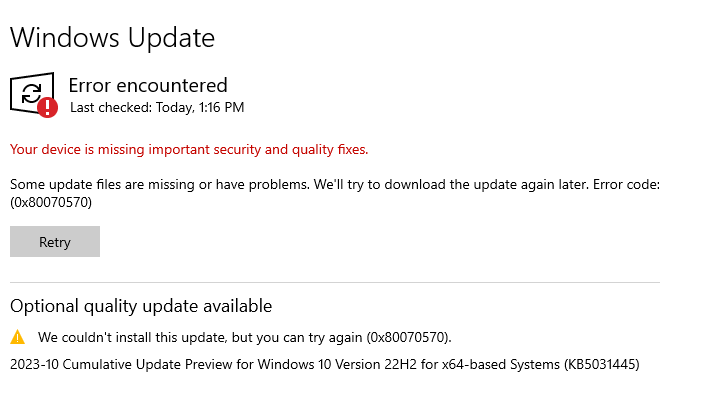
Task: Click the Optional quality update available heading
Action: [141, 306]
